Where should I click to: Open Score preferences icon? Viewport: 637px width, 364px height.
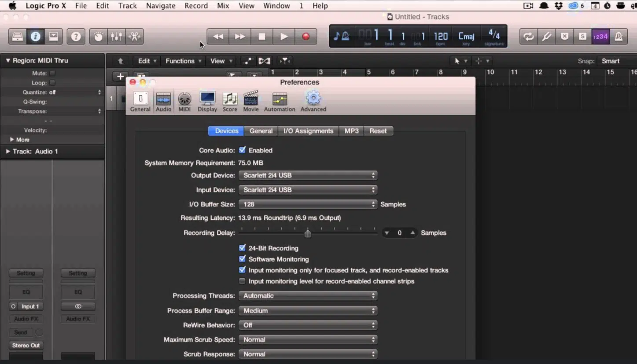click(x=230, y=102)
